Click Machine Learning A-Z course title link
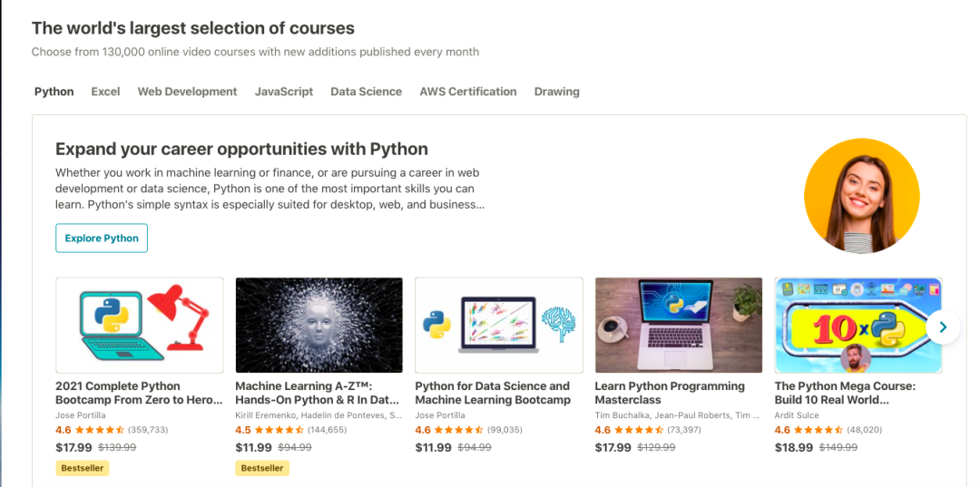Viewport: 980px width, 487px height. pyautogui.click(x=317, y=393)
